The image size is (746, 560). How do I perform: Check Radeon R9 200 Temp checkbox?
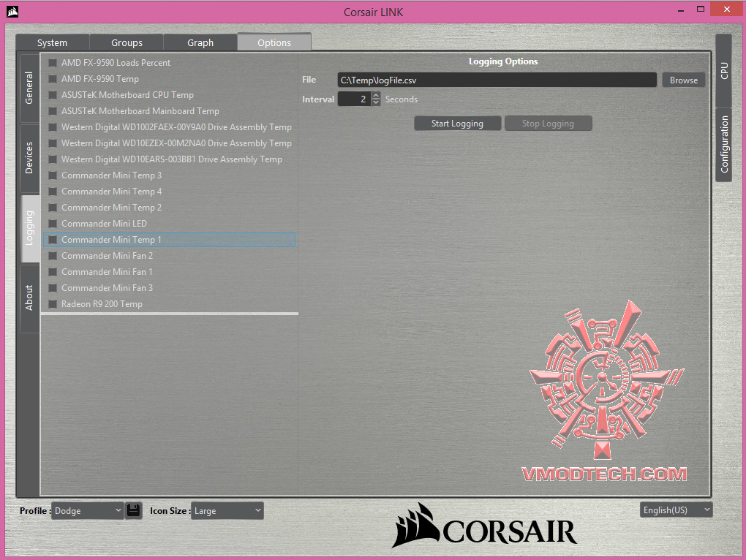pyautogui.click(x=53, y=304)
